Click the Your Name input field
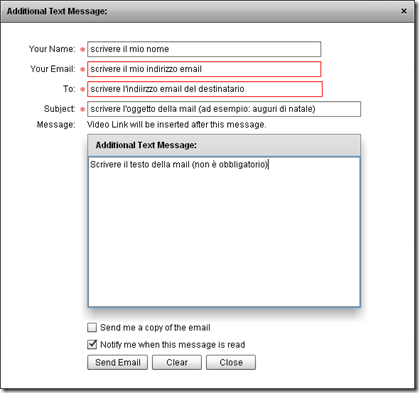The width and height of the screenshot is (419, 393). pyautogui.click(x=204, y=49)
